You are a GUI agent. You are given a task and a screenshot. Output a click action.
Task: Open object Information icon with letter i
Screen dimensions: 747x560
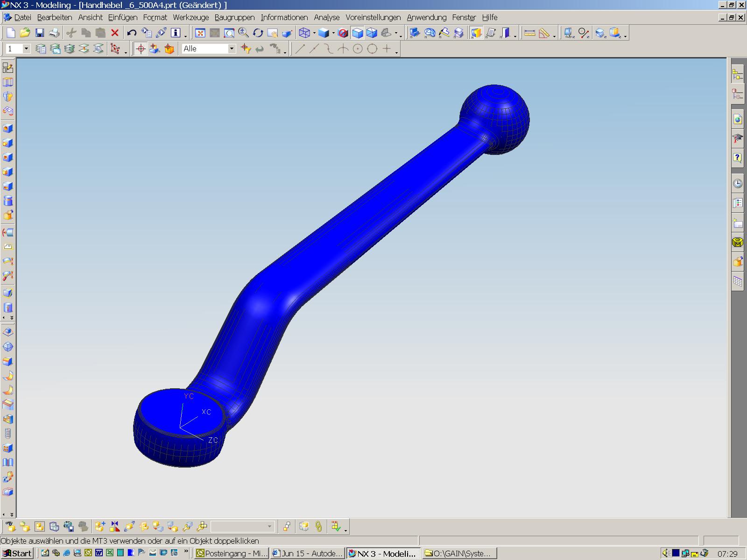[x=176, y=33]
